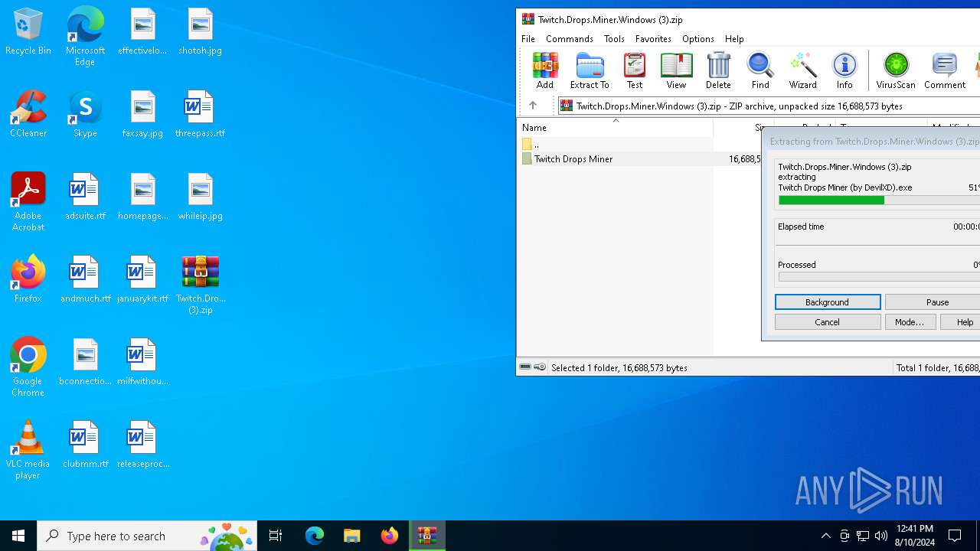Select the Twitch.Dro...(3).zip desktop archive
Image resolution: width=980 pixels, height=551 pixels.
[x=200, y=284]
